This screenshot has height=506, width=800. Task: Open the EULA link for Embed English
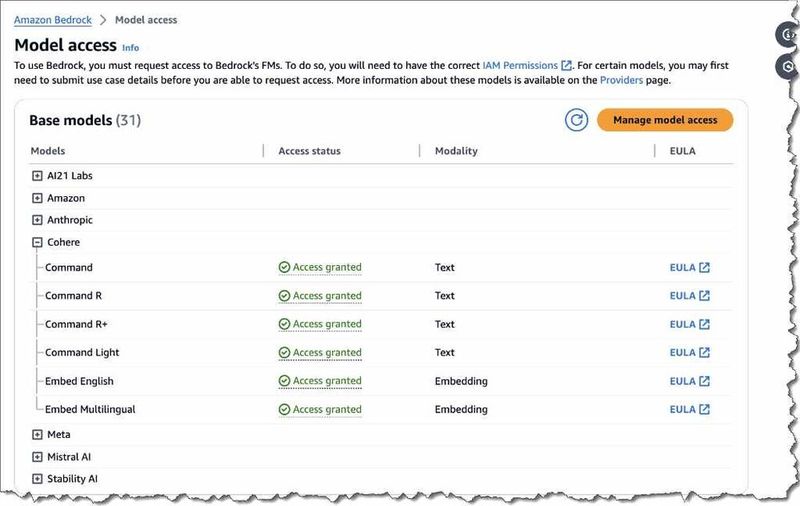[689, 381]
